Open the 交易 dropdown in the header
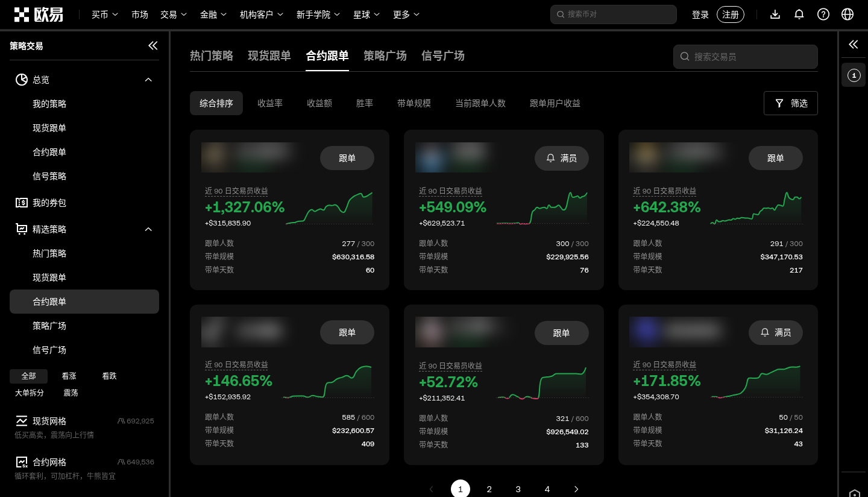Image resolution: width=868 pixels, height=497 pixels. point(174,14)
